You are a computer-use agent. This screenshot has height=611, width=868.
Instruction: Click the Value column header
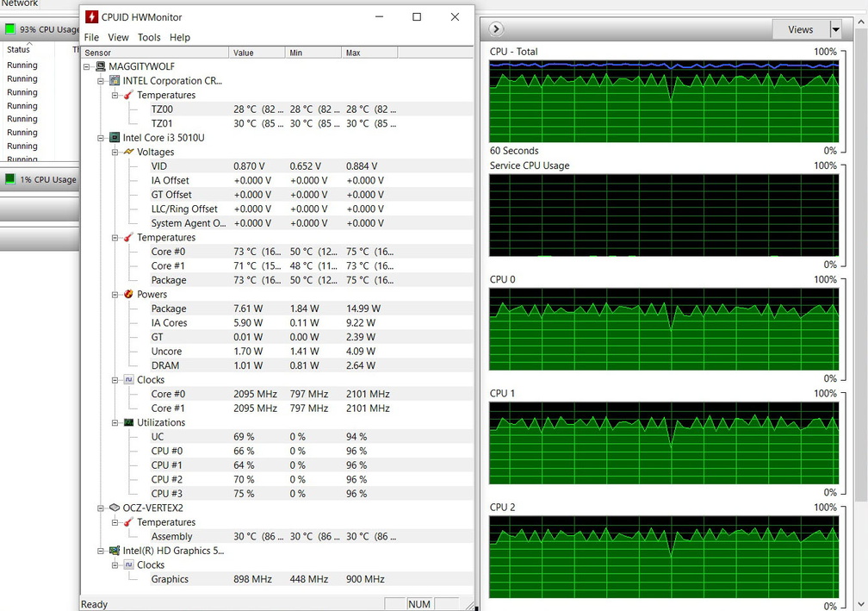pos(257,53)
